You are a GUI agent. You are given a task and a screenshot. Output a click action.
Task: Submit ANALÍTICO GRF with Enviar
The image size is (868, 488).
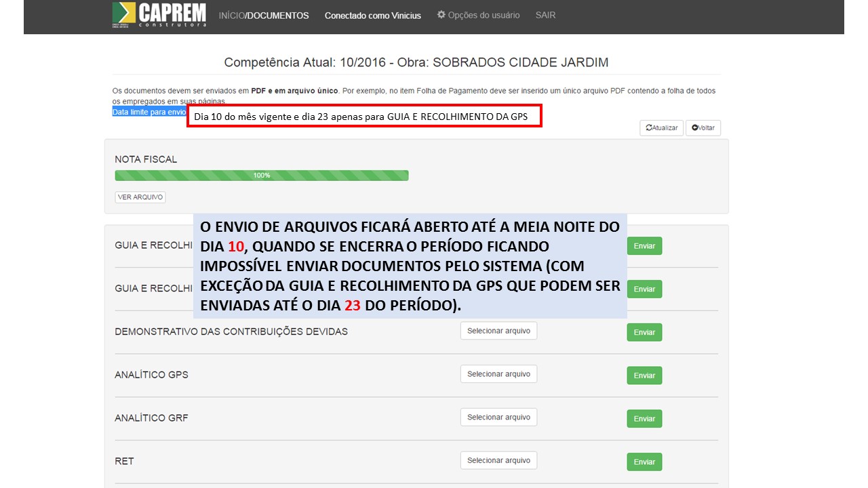pos(644,419)
